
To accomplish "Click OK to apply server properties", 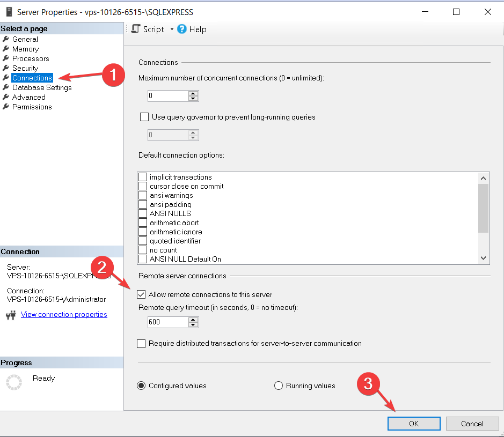I will click(414, 424).
